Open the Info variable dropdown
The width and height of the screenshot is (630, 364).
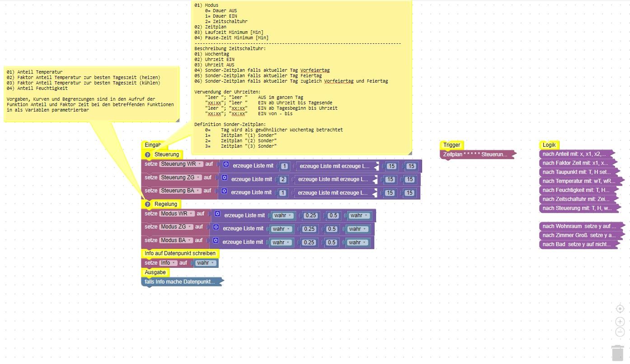(x=168, y=263)
